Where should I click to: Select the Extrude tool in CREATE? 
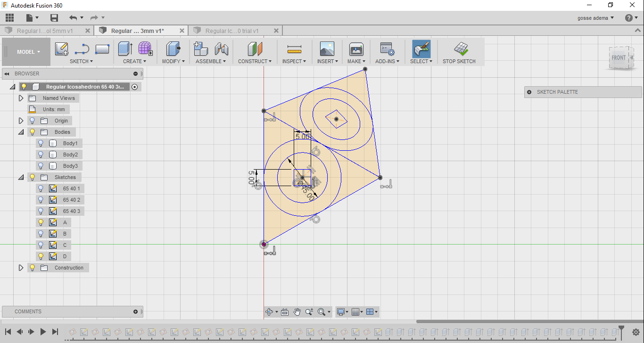[125, 49]
